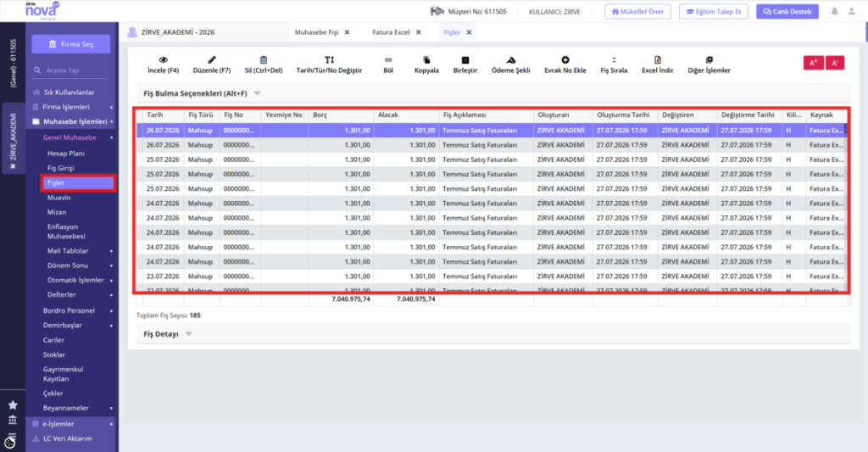Delete with Sil (Ctrl+Del) trash tool
The height and width of the screenshot is (452, 868).
pos(264,64)
